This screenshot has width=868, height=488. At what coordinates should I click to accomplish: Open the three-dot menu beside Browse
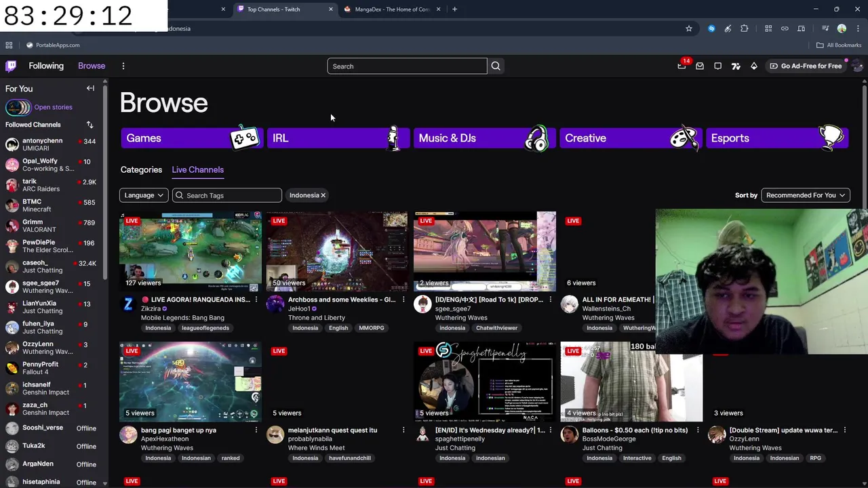point(123,66)
